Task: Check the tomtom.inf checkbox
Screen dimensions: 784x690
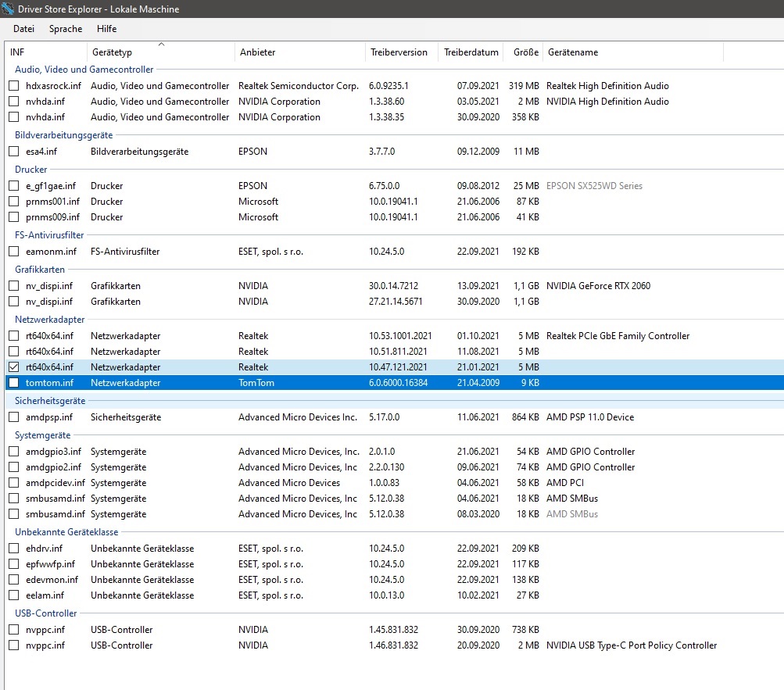Action: (14, 382)
